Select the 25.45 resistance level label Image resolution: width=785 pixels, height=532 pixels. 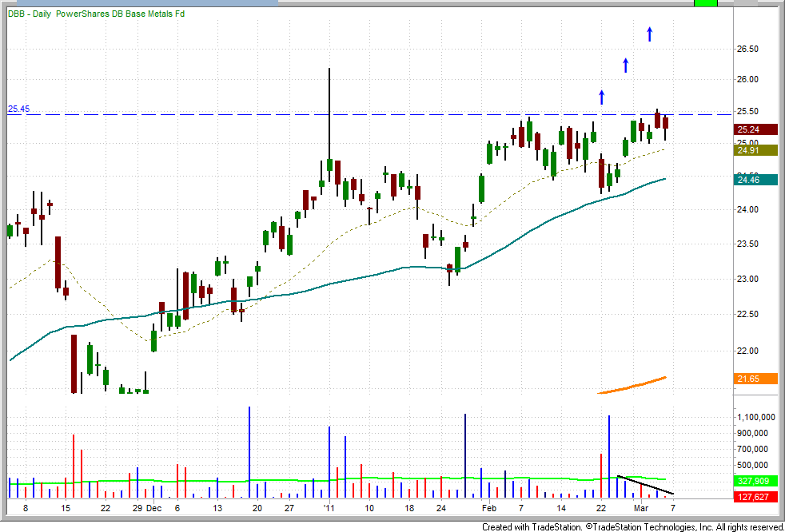point(18,109)
